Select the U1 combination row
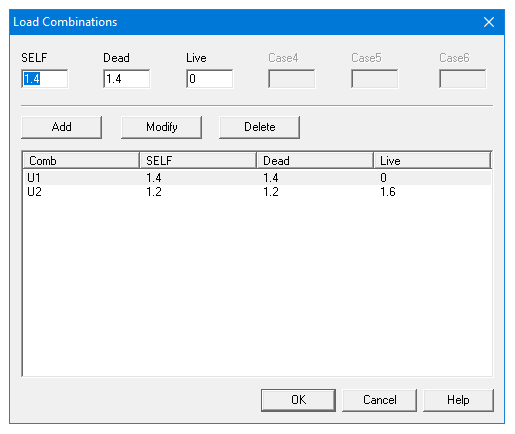The height and width of the screenshot is (434, 515). pyautogui.click(x=257, y=178)
